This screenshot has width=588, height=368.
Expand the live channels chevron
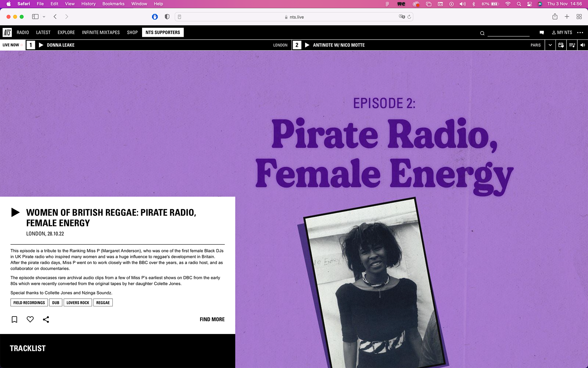pyautogui.click(x=550, y=45)
